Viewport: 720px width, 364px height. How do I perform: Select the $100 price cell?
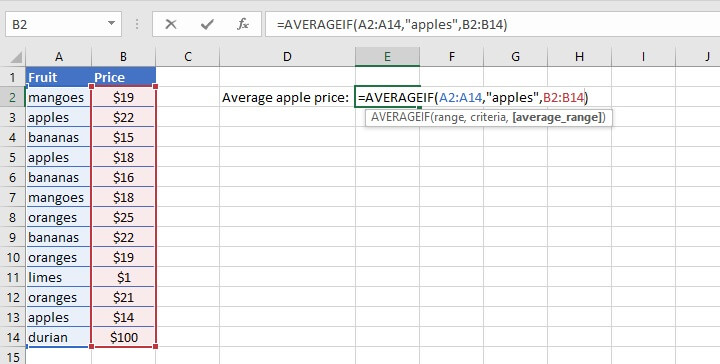(x=124, y=337)
